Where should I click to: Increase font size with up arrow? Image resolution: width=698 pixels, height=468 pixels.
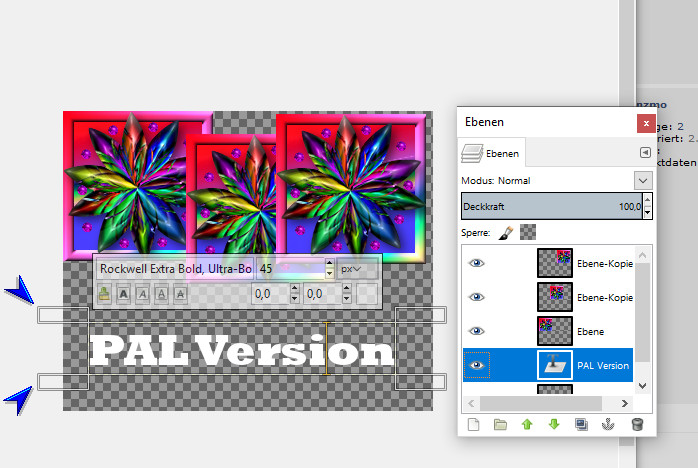[x=329, y=264]
